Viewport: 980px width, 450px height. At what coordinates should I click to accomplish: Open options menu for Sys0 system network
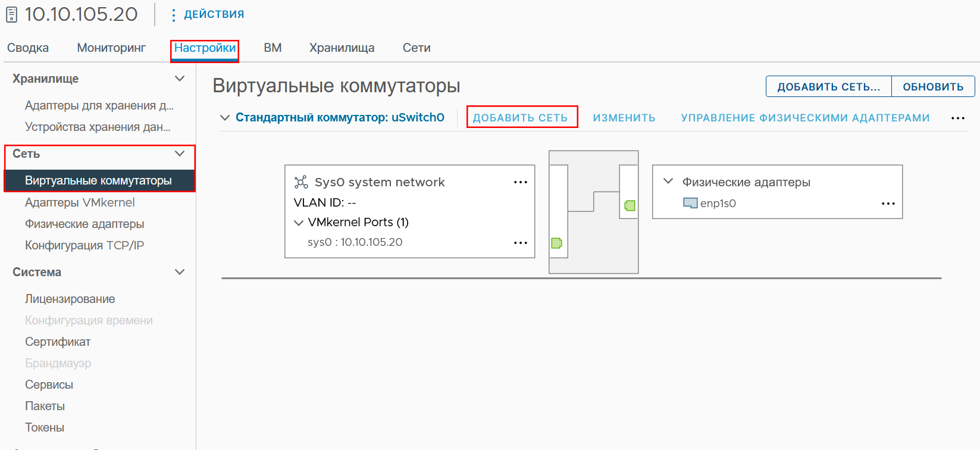[x=521, y=182]
